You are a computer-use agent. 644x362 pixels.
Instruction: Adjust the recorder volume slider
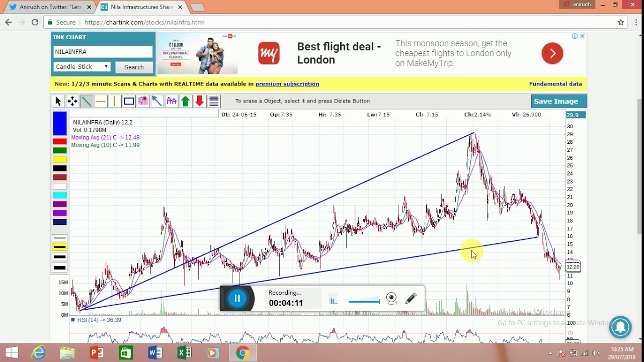tap(364, 302)
